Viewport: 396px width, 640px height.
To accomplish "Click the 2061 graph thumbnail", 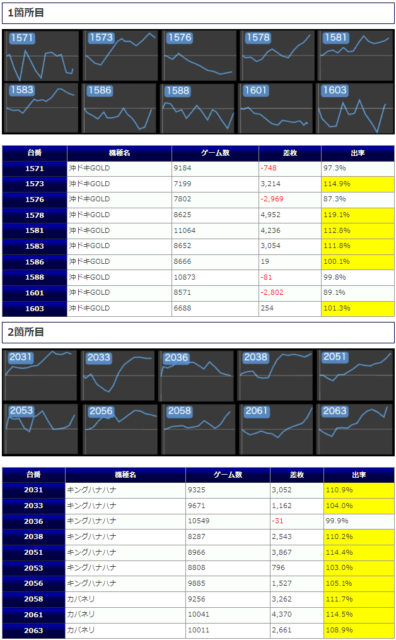I will coord(277,429).
